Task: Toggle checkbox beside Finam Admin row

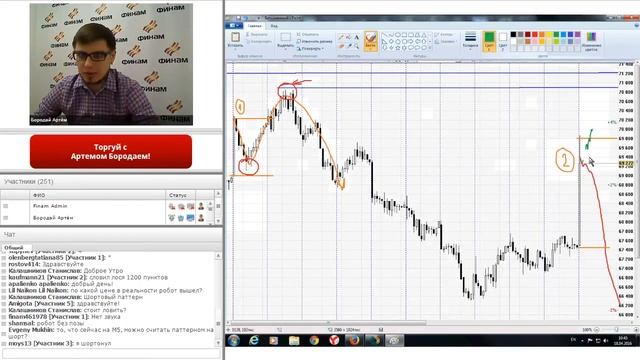Action: coord(5,206)
